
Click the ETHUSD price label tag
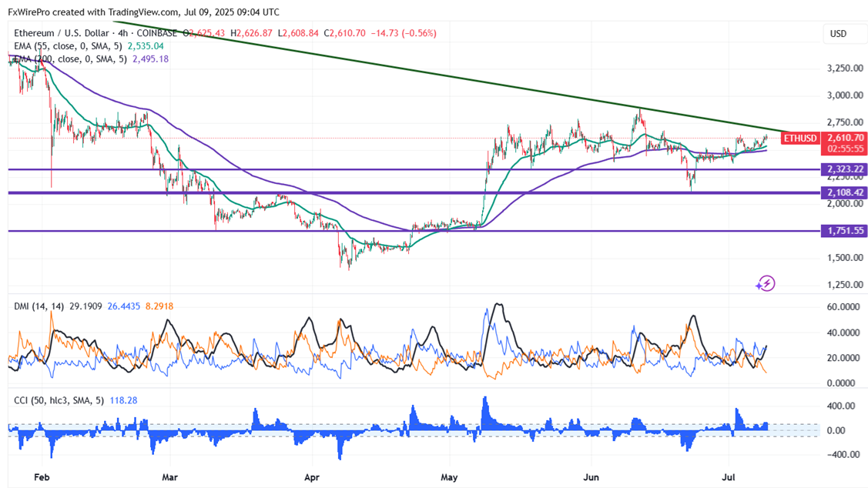pyautogui.click(x=800, y=138)
